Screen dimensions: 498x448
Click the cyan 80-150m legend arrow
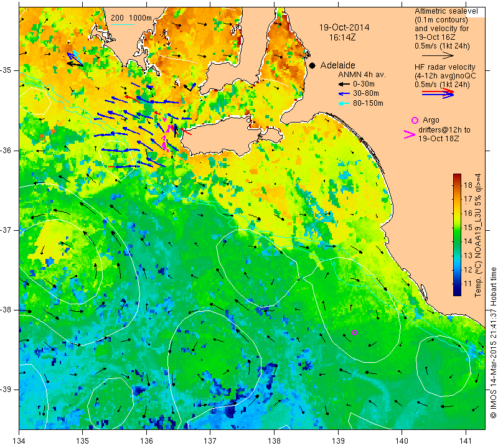[344, 103]
